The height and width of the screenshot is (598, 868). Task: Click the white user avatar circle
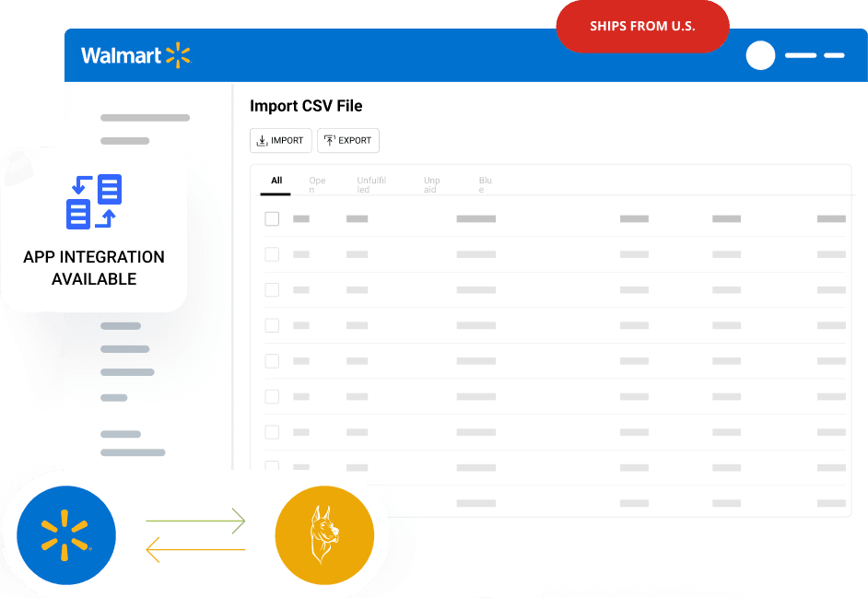coord(760,56)
